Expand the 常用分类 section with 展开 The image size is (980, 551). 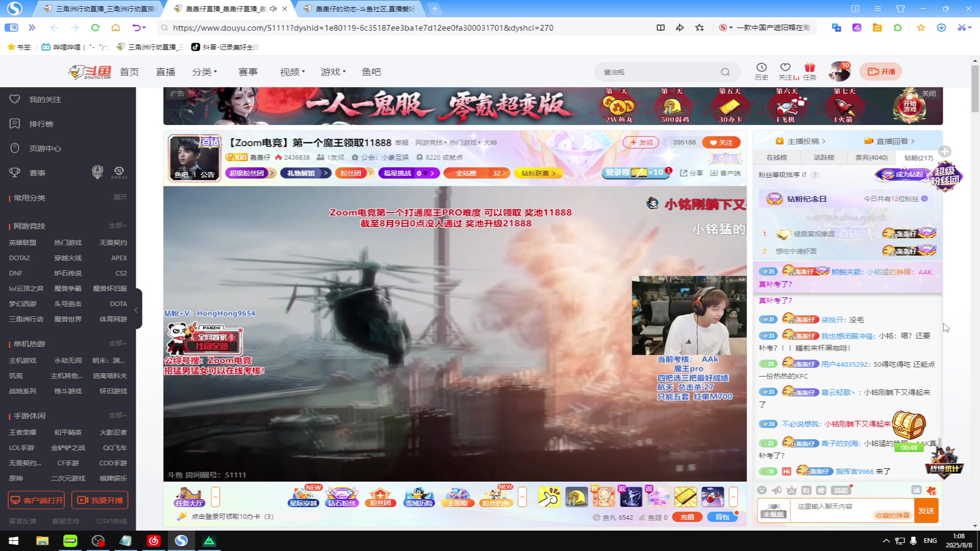pos(120,197)
